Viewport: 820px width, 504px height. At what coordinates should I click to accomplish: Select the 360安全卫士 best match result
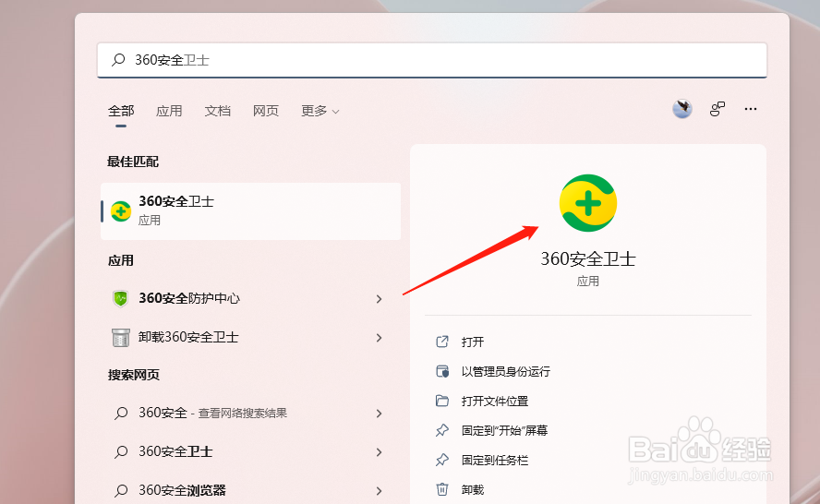point(250,211)
